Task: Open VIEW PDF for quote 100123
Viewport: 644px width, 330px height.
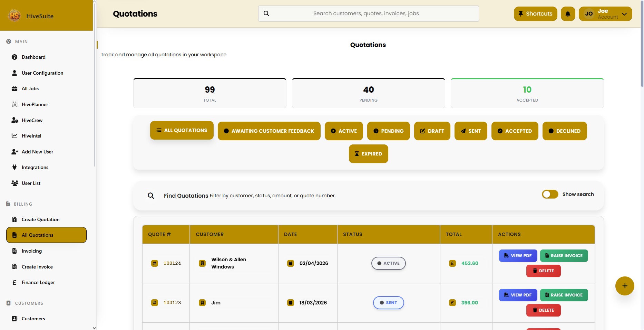Action: pyautogui.click(x=518, y=295)
